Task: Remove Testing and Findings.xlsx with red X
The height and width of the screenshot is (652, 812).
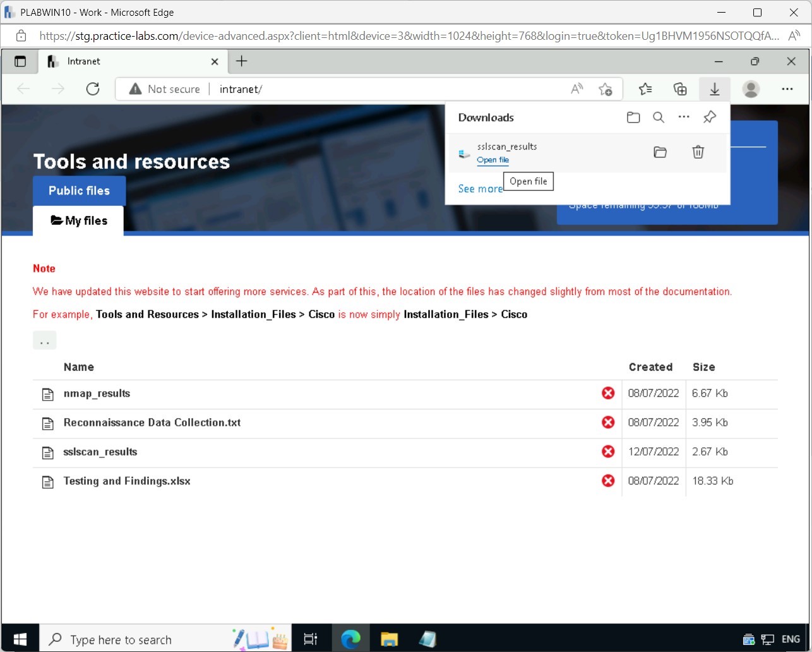Action: coord(608,481)
